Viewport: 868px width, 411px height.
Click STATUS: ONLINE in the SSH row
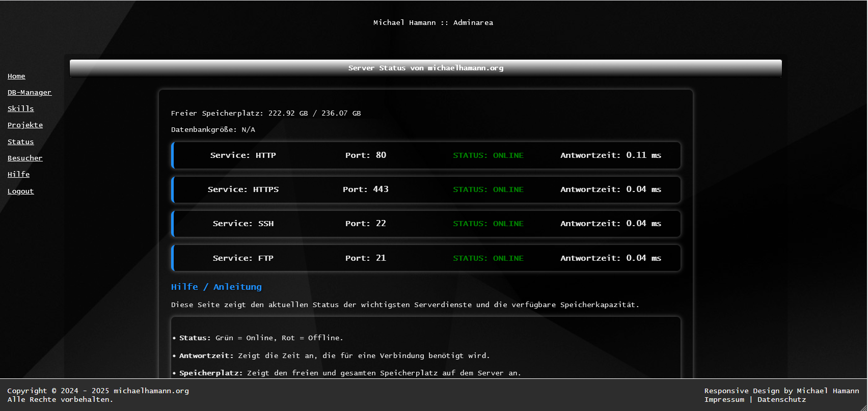[x=489, y=224]
